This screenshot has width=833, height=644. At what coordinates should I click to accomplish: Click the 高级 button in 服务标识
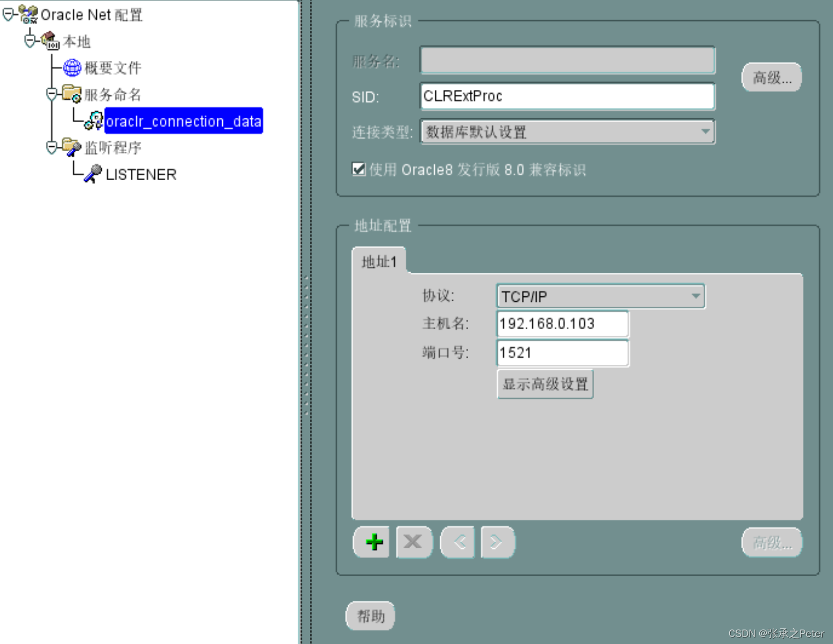coord(772,77)
